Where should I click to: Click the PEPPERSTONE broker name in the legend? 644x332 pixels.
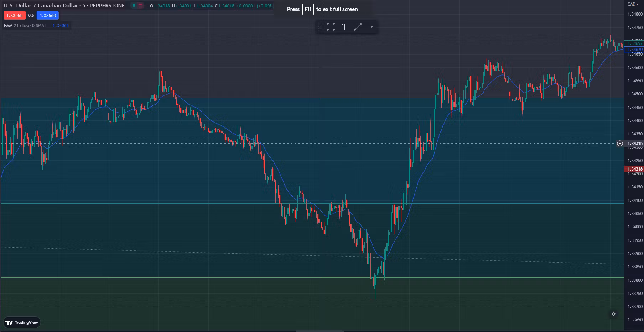108,6
